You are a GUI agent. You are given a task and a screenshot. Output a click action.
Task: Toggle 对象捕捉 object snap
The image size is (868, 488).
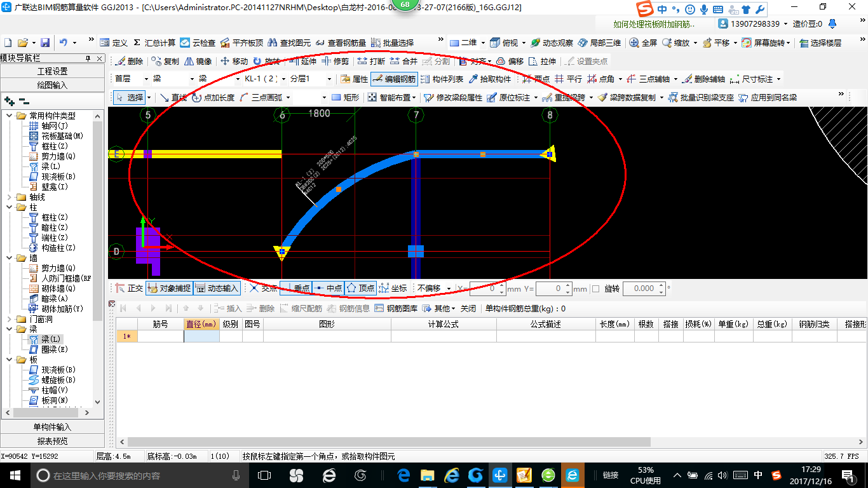click(x=169, y=288)
